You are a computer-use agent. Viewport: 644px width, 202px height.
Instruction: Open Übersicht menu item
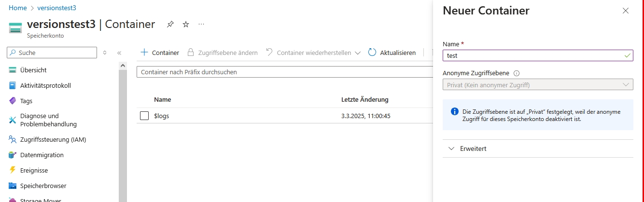pos(33,70)
